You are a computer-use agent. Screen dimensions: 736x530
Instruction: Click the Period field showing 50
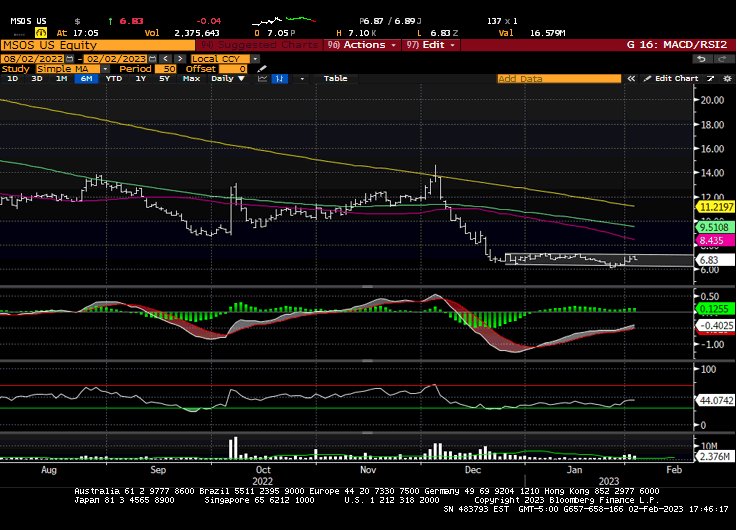[167, 69]
